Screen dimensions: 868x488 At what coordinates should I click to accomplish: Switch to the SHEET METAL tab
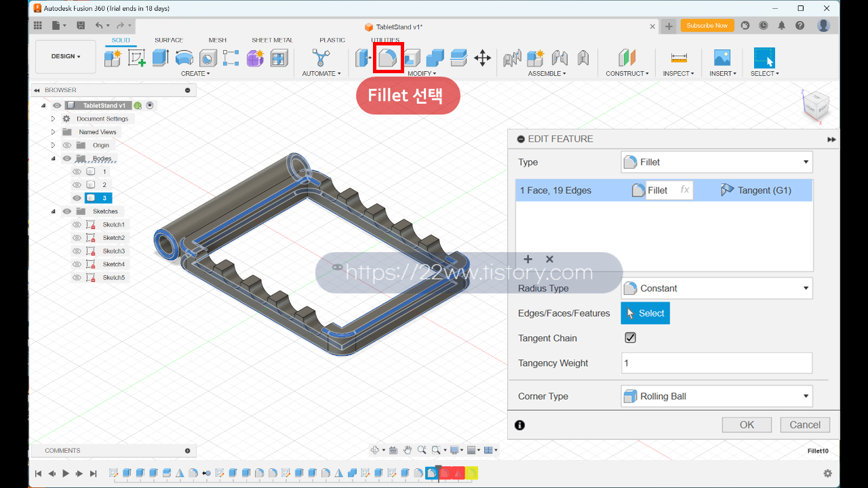tap(273, 40)
